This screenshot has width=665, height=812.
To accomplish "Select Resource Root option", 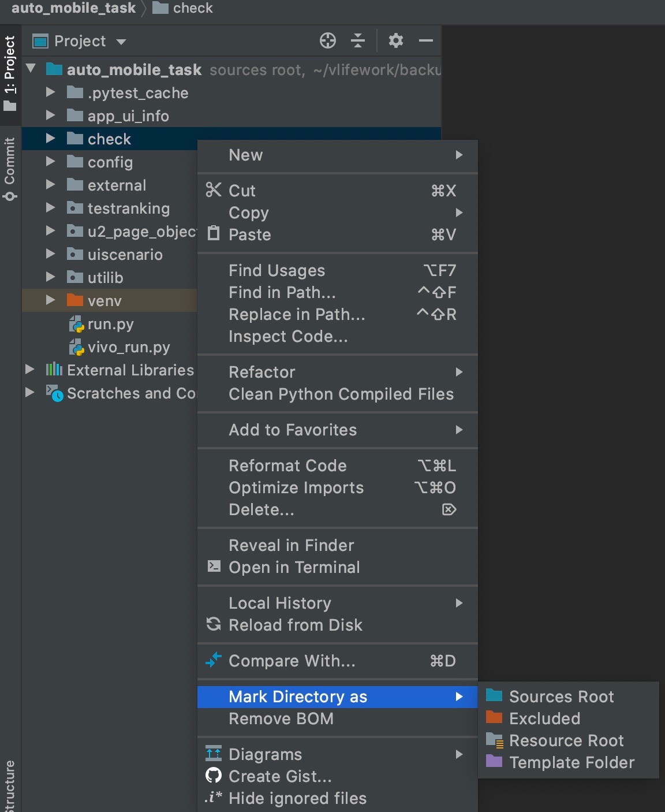I will pos(566,740).
